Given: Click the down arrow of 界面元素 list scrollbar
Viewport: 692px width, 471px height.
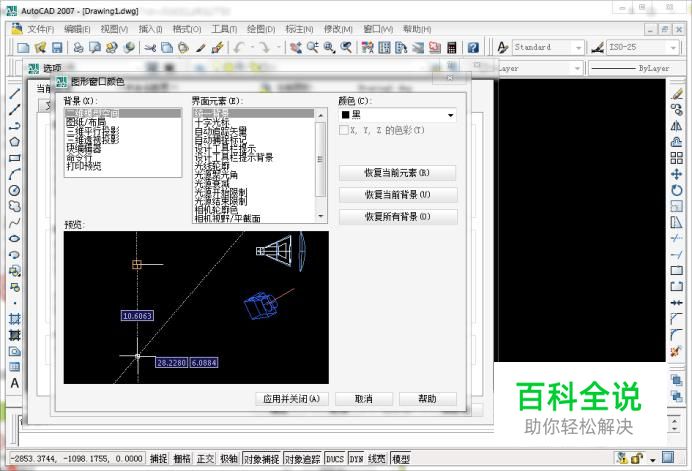Looking at the screenshot, I should tap(321, 216).
